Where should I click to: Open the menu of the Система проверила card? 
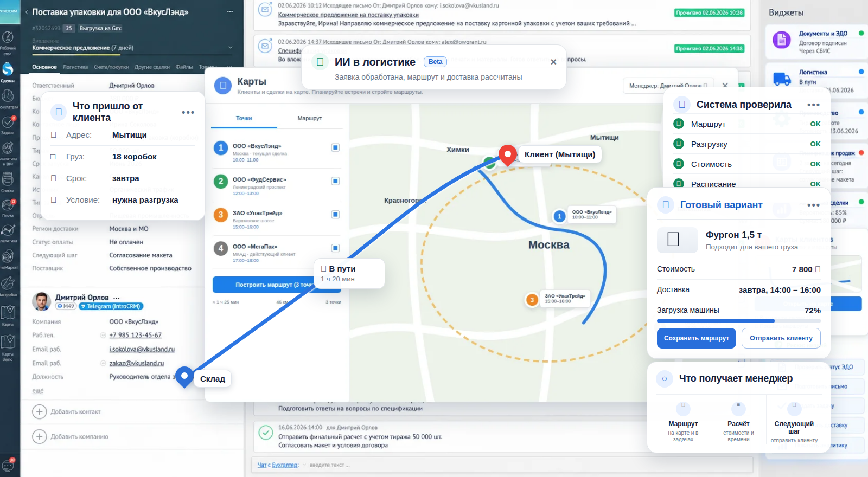click(813, 105)
